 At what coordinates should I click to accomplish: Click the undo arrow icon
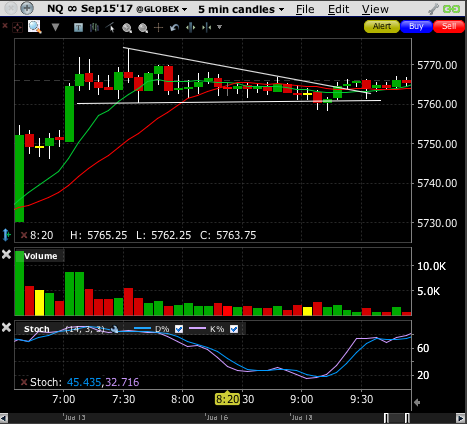[174, 27]
